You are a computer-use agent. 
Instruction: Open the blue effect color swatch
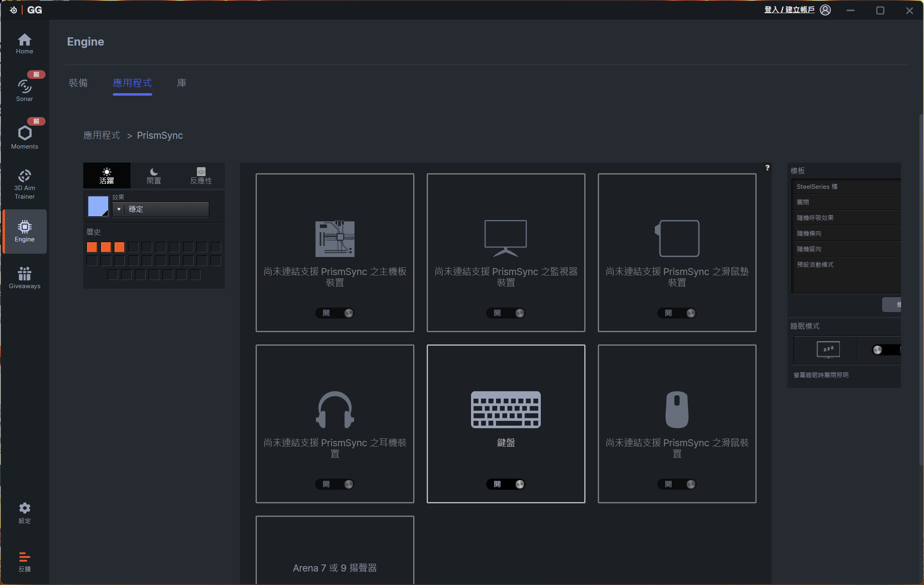(98, 206)
